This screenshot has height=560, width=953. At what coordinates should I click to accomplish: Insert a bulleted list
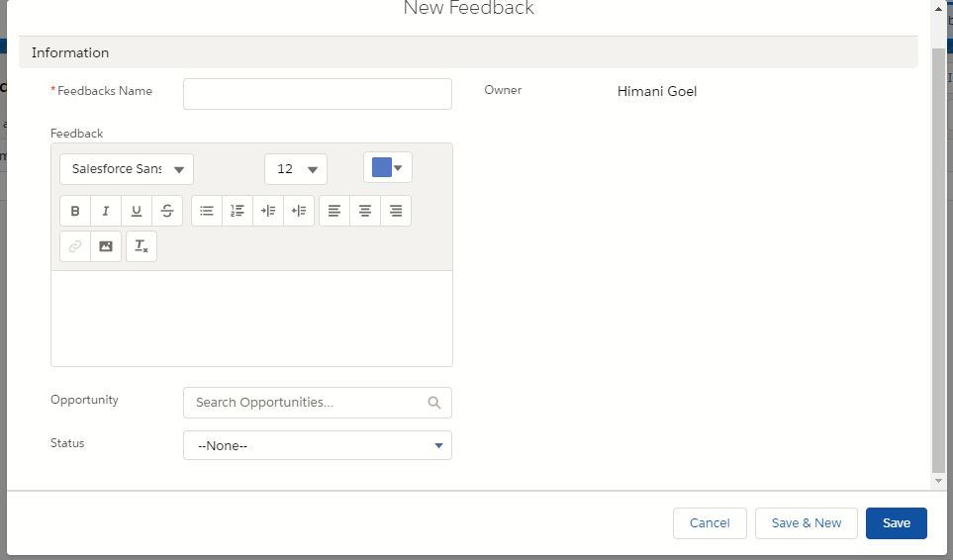[207, 211]
